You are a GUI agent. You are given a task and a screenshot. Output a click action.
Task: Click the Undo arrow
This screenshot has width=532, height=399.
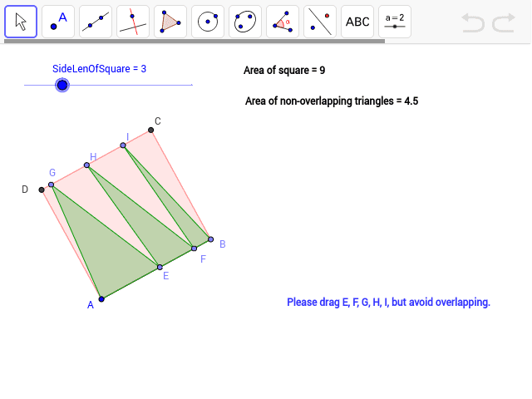tap(473, 22)
